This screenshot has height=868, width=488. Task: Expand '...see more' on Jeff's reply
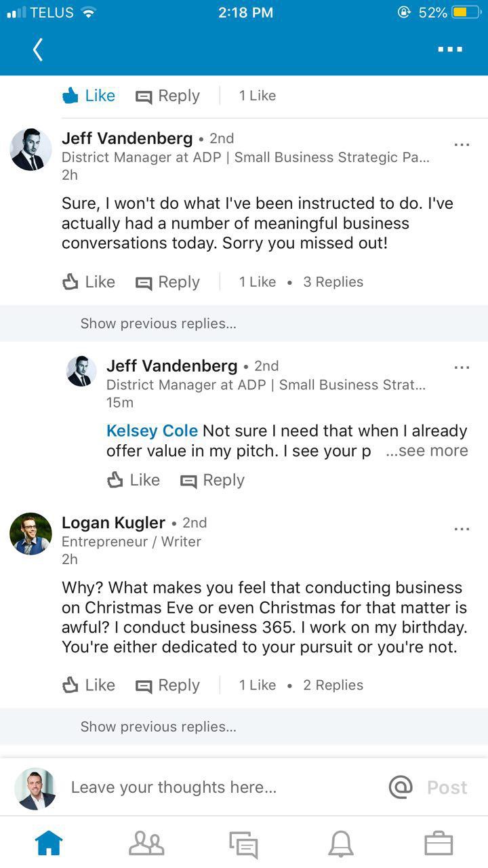pos(427,451)
